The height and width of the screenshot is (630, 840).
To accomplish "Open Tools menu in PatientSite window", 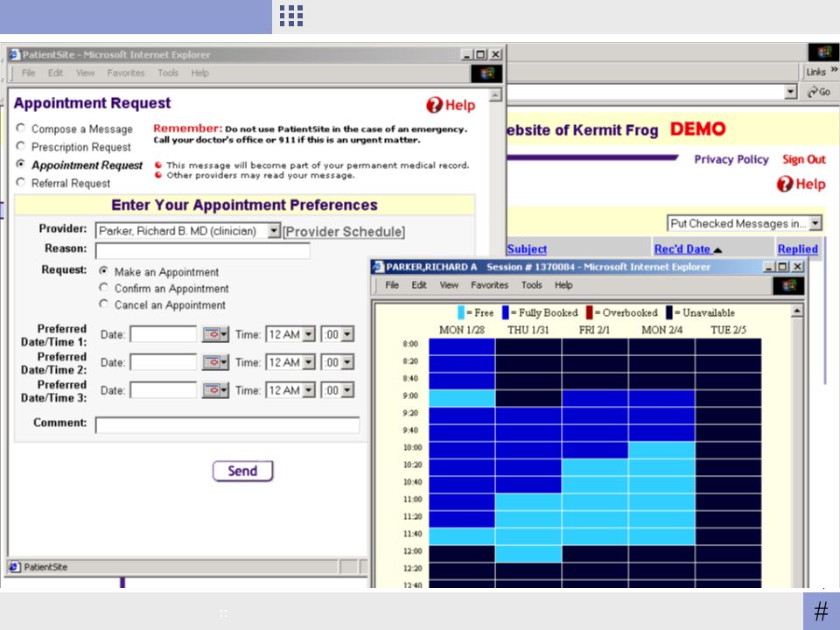I will coord(168,73).
